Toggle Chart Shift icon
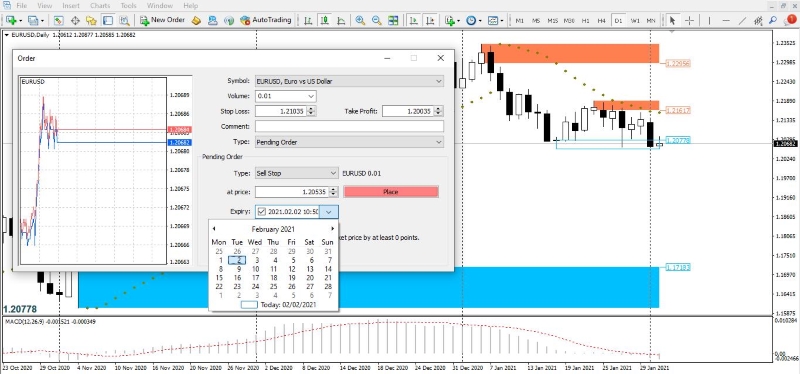This screenshot has width=800, height=374. [430, 20]
